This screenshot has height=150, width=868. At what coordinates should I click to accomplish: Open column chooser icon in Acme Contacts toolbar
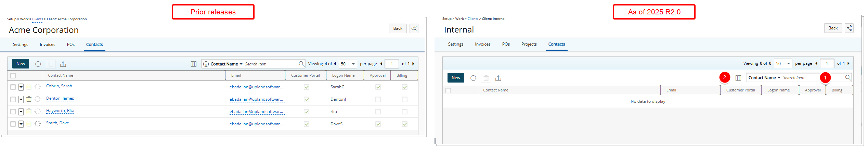point(194,64)
